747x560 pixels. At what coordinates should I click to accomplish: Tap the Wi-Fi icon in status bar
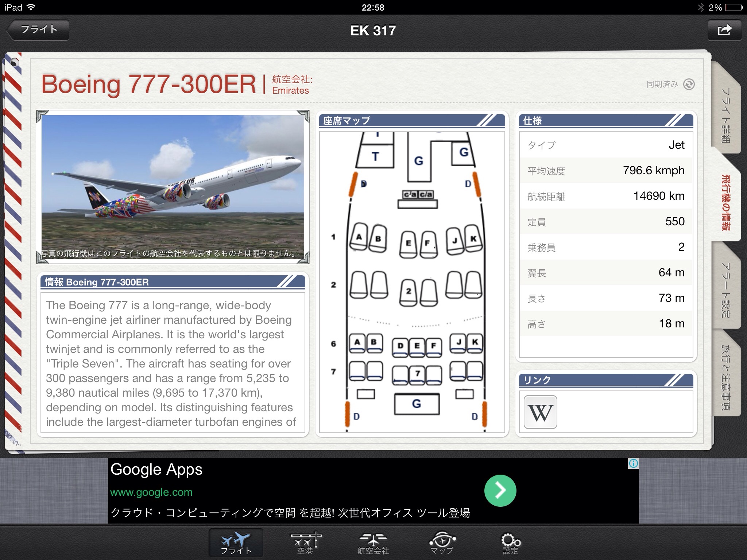tap(31, 7)
